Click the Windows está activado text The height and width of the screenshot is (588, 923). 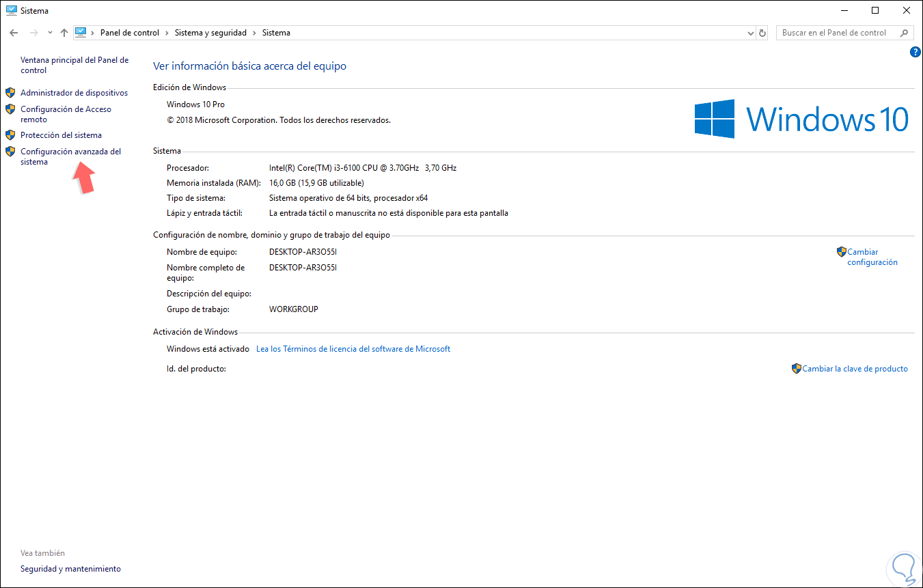(x=208, y=349)
